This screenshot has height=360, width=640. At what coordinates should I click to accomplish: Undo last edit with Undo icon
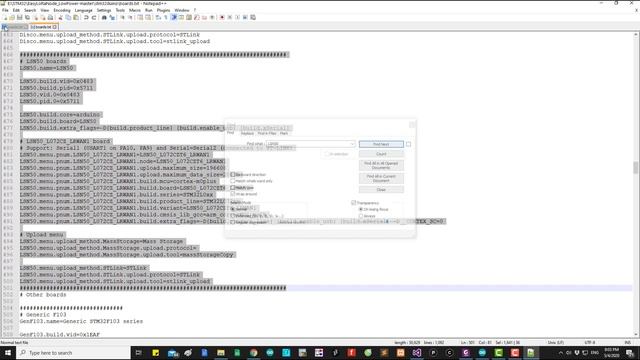tap(86, 18)
